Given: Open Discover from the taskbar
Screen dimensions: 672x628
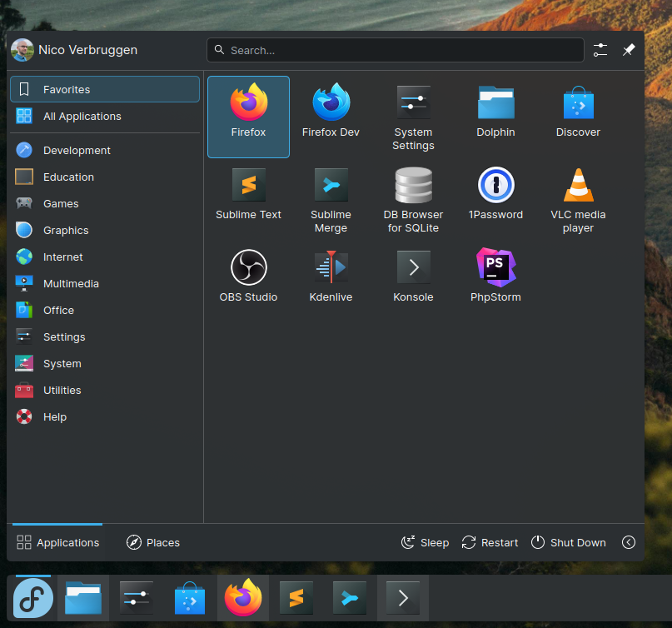Looking at the screenshot, I should 190,598.
